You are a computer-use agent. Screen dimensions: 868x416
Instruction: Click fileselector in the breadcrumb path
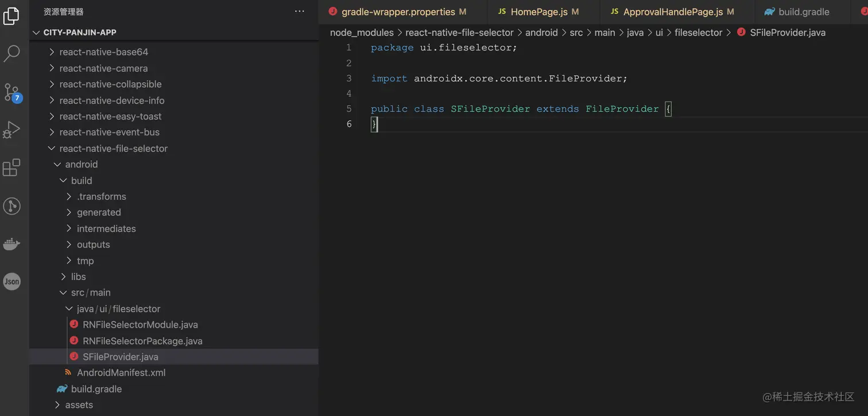click(698, 33)
